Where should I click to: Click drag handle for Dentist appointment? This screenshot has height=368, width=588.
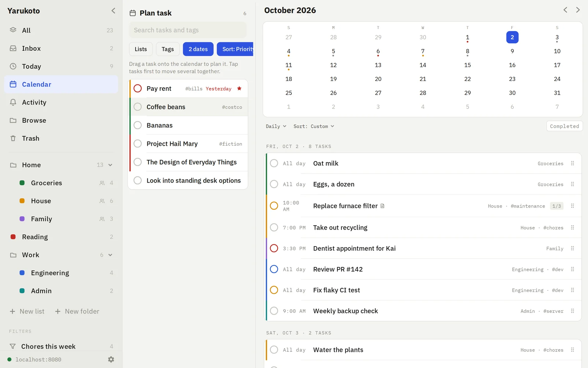[572, 248]
